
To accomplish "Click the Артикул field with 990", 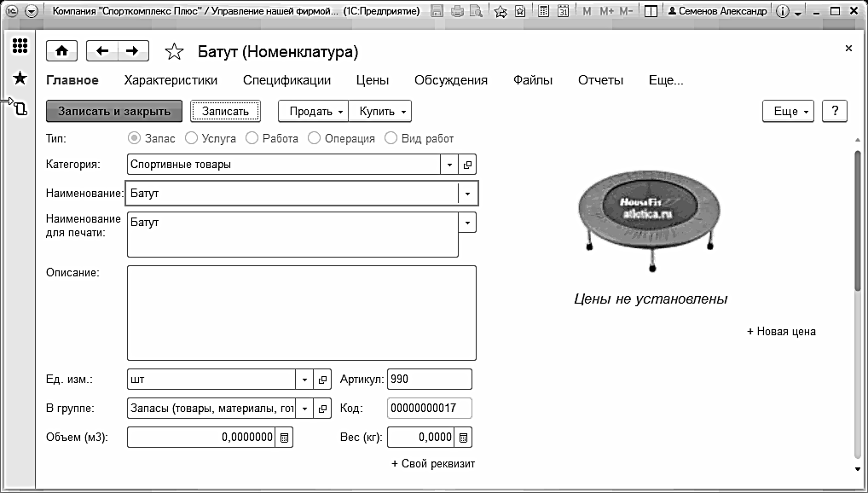I will [x=430, y=380].
